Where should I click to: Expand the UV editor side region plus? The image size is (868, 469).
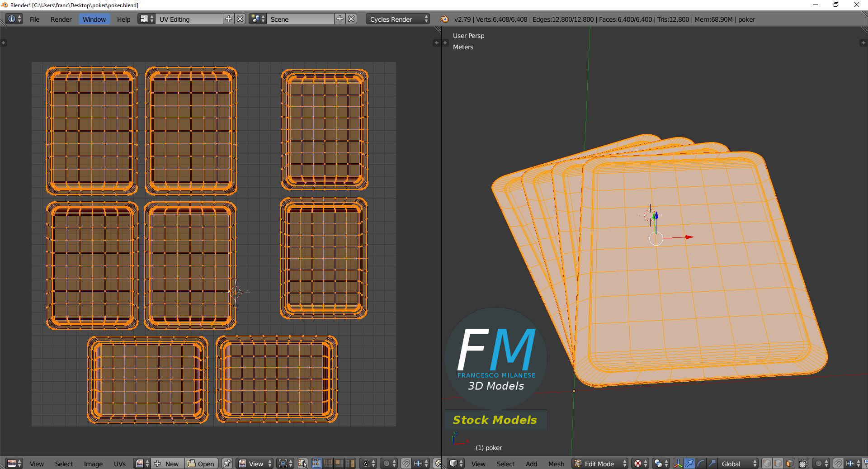(x=3, y=43)
